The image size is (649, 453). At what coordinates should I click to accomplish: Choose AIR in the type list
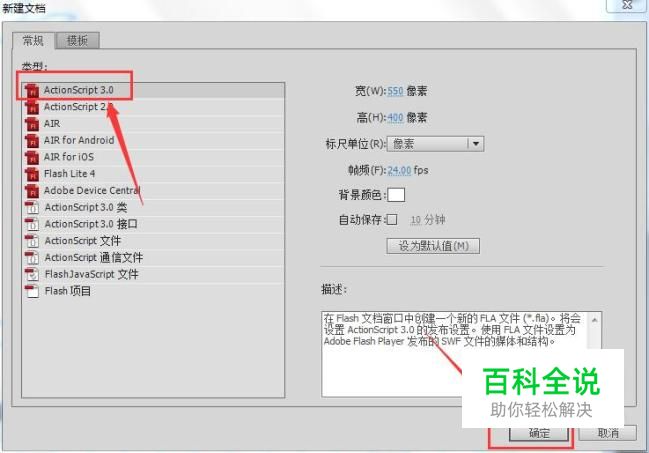tap(153, 123)
